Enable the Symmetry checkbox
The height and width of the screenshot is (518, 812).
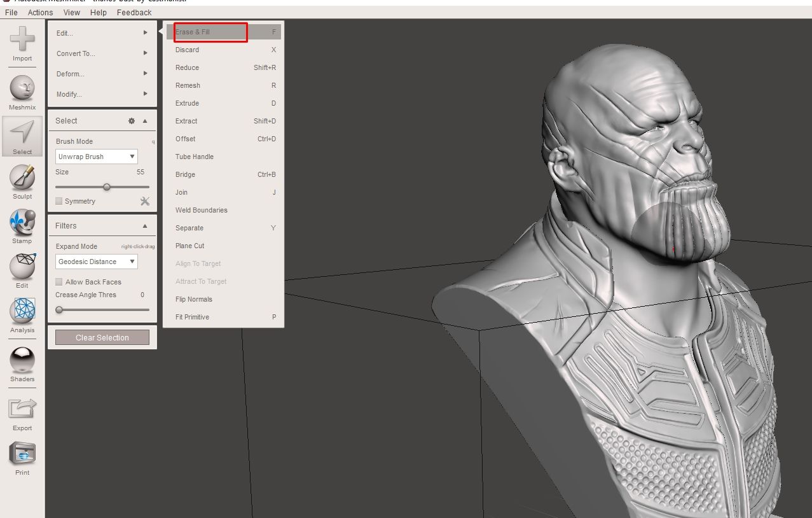[x=58, y=201]
